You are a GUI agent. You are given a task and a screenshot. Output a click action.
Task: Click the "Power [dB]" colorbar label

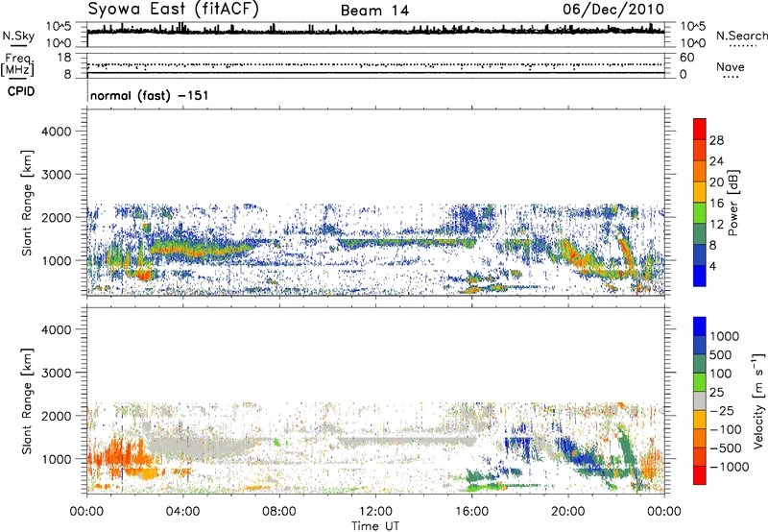[732, 203]
